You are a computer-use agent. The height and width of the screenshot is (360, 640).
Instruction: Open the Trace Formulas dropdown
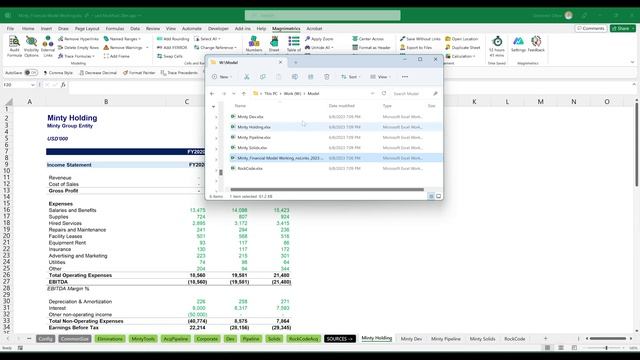(76, 56)
